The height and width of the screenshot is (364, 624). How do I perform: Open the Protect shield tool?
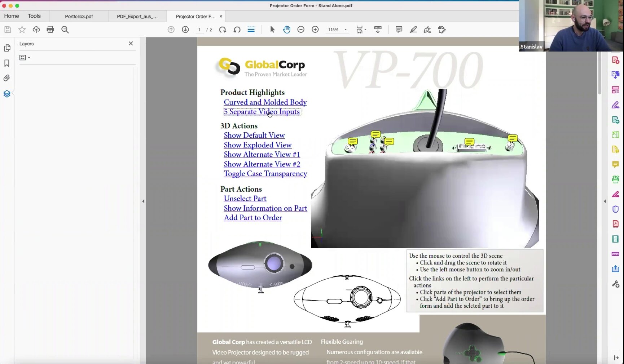pos(616,209)
